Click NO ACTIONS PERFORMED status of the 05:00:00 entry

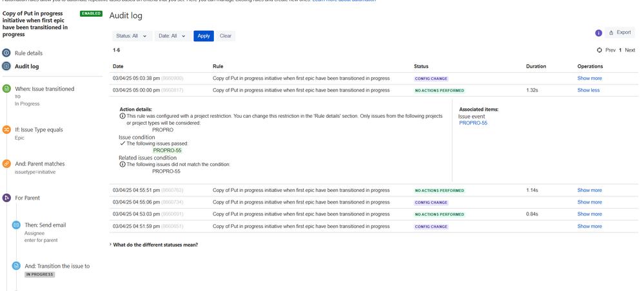(440, 91)
